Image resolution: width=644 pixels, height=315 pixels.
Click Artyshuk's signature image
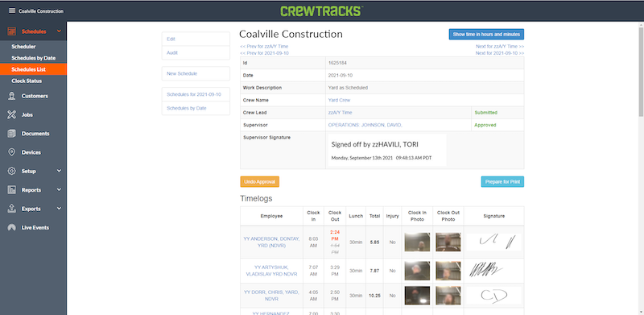(493, 271)
